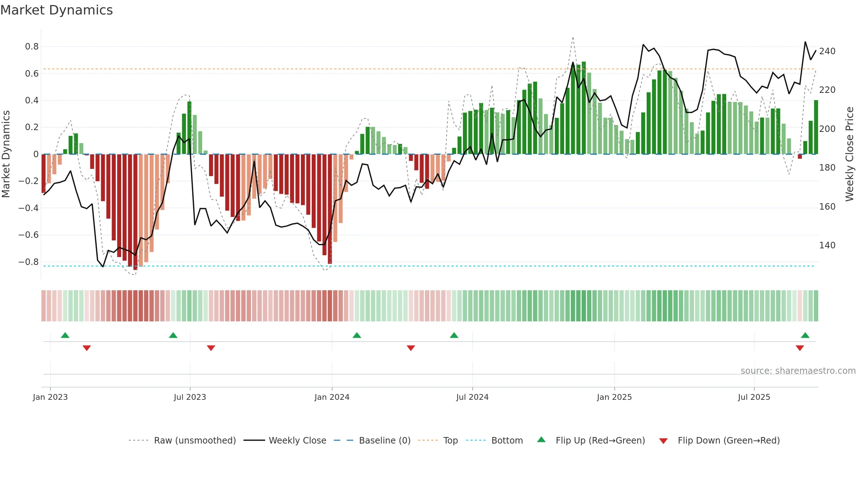Click the red triangle icon in the legend

pyautogui.click(x=663, y=441)
